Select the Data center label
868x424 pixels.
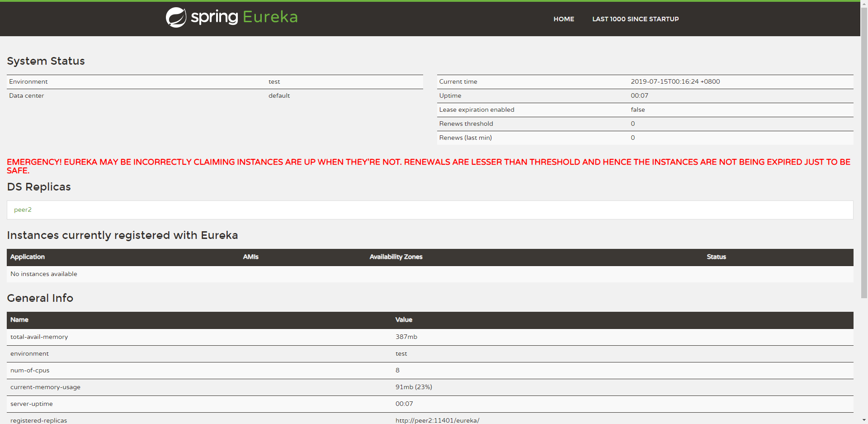point(27,95)
